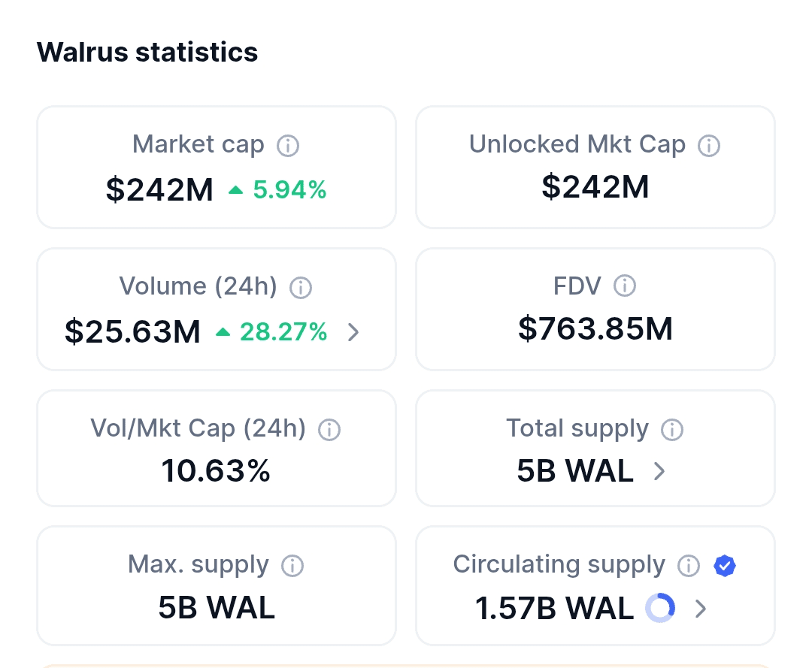The width and height of the screenshot is (812, 668).
Task: Click the 5B WAL Total supply value
Action: click(x=575, y=471)
